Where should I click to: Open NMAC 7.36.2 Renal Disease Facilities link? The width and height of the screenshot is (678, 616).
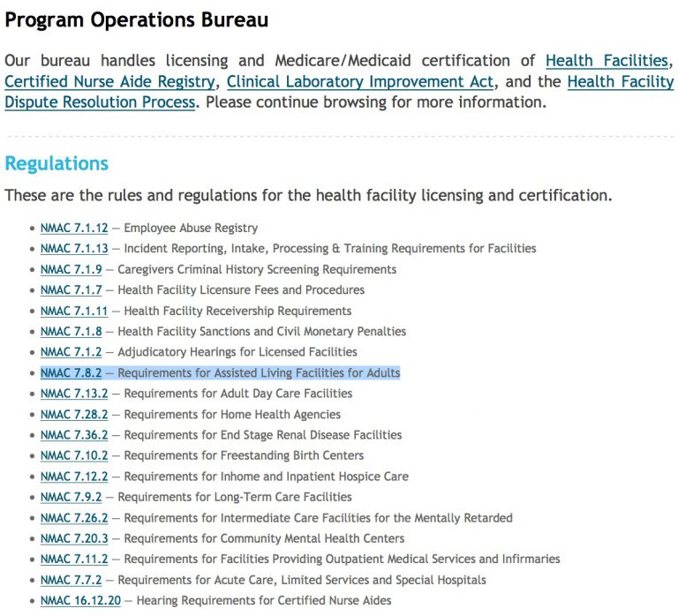click(74, 435)
